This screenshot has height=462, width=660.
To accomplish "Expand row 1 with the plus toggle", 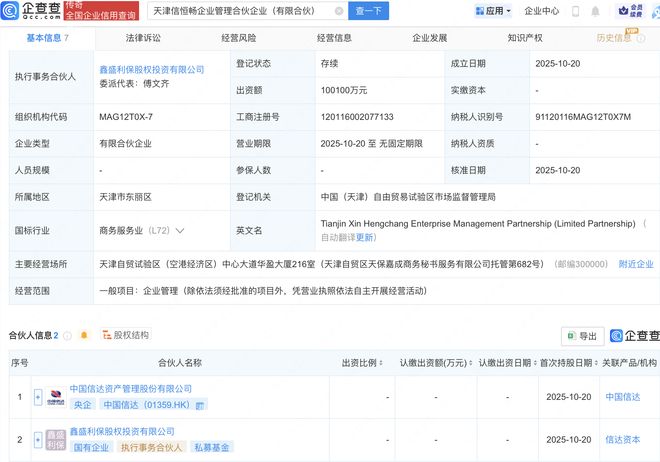I will coord(38,397).
